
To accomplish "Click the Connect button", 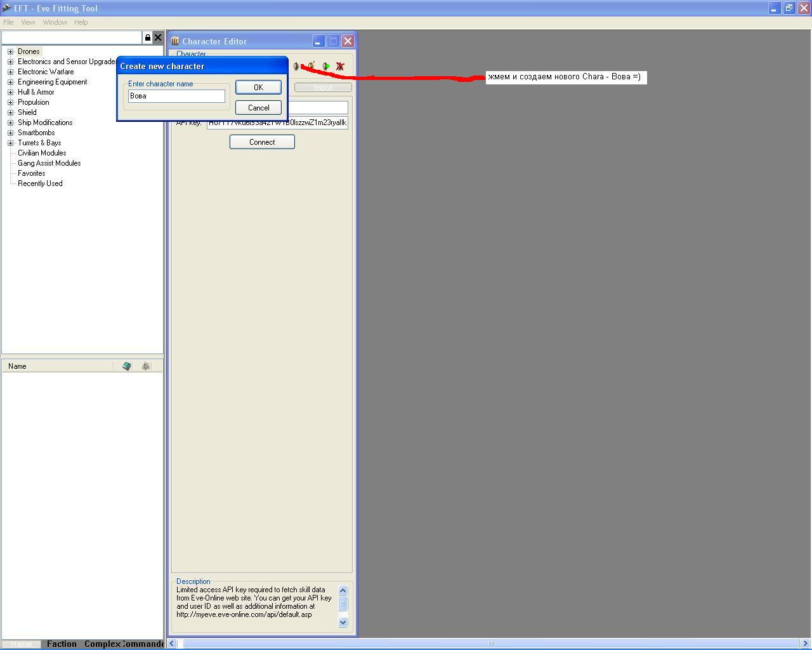I will [262, 142].
